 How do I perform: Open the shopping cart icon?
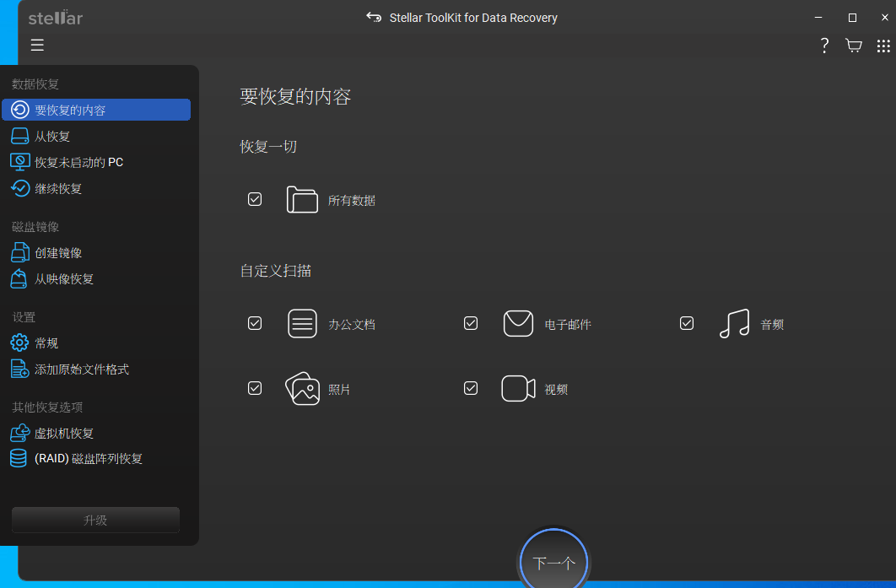click(854, 46)
